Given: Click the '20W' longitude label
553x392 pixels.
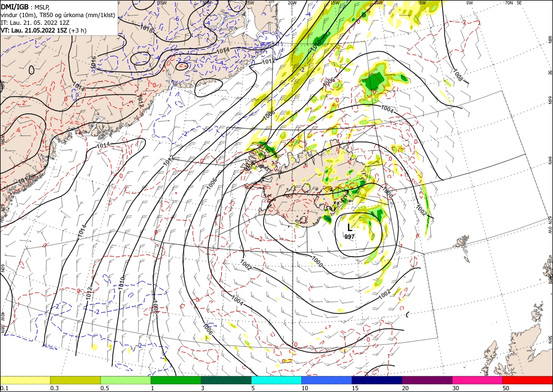Looking at the screenshot, I should [x=292, y=3].
